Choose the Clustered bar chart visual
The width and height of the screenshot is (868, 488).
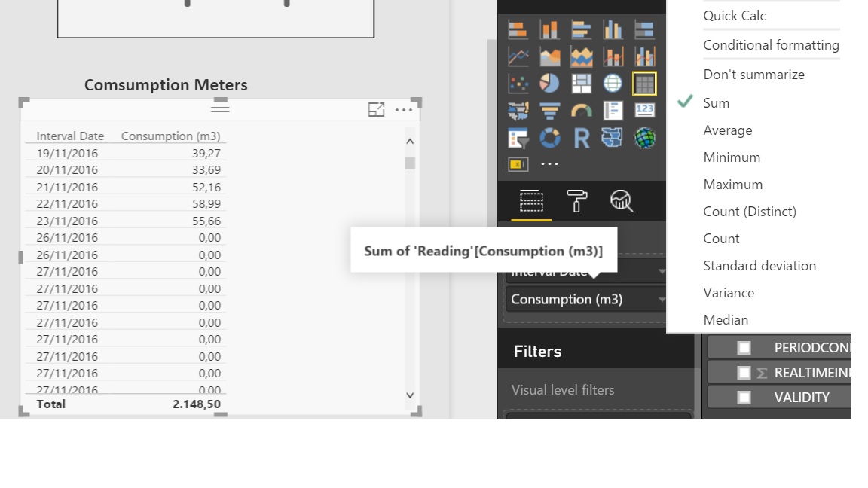(581, 29)
